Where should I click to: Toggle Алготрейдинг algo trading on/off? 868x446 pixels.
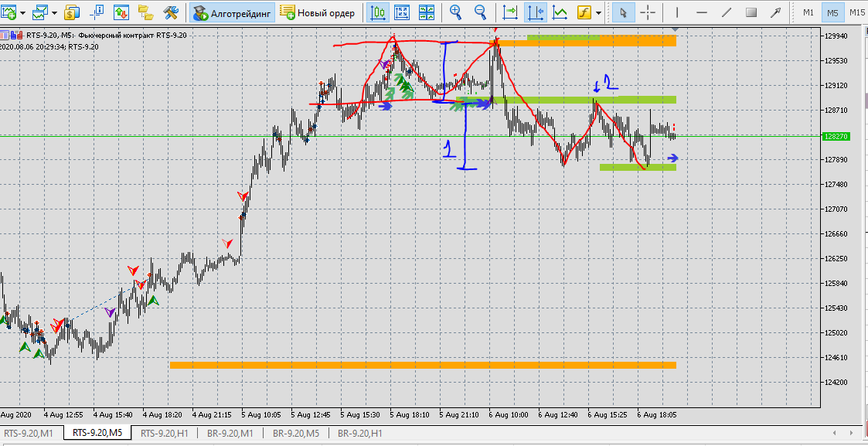coord(233,12)
